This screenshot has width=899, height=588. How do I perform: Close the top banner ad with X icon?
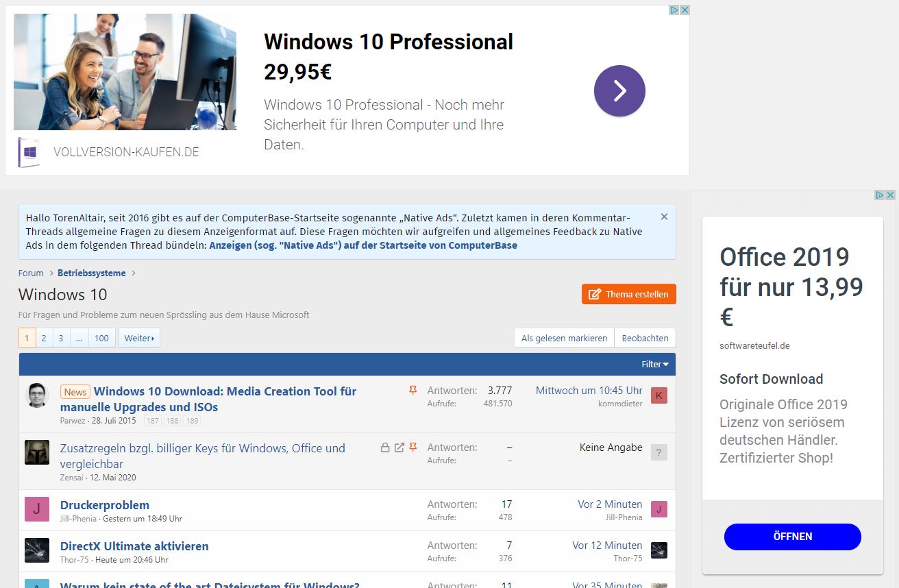[685, 10]
